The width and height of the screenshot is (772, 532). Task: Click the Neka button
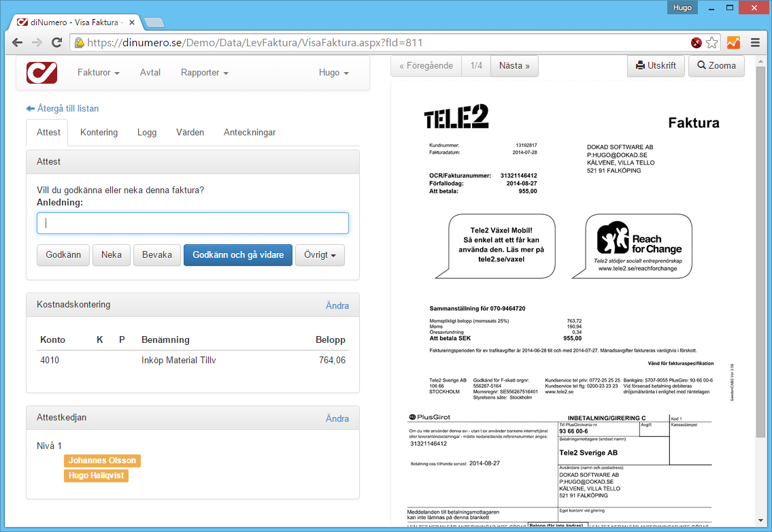112,254
